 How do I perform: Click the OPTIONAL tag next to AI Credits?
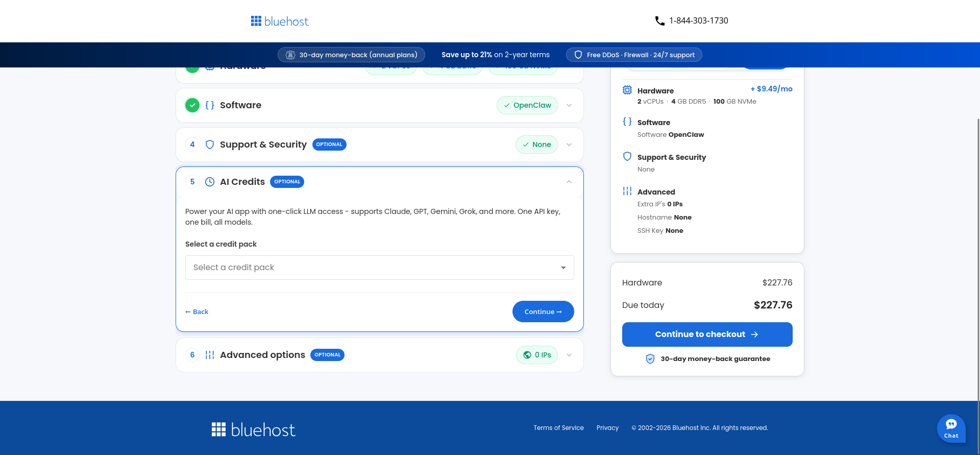coord(287,182)
